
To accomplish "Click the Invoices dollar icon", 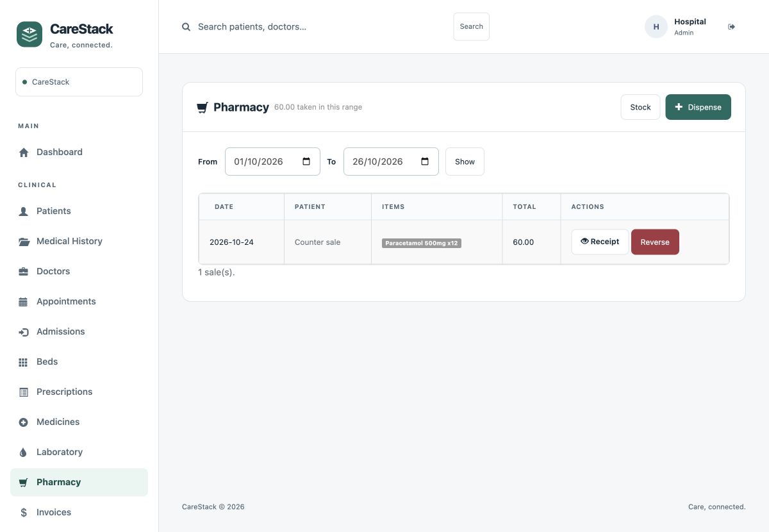I will 24,513.
